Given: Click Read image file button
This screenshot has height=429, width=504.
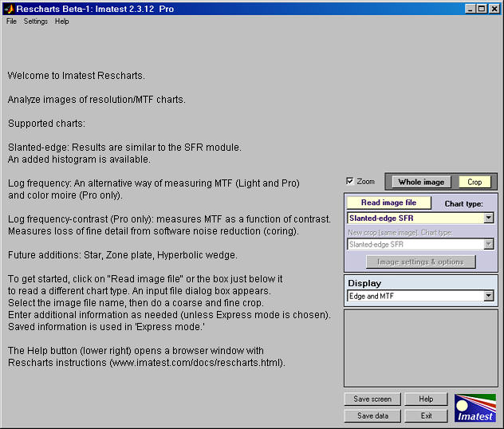Looking at the screenshot, I should click(x=388, y=203).
